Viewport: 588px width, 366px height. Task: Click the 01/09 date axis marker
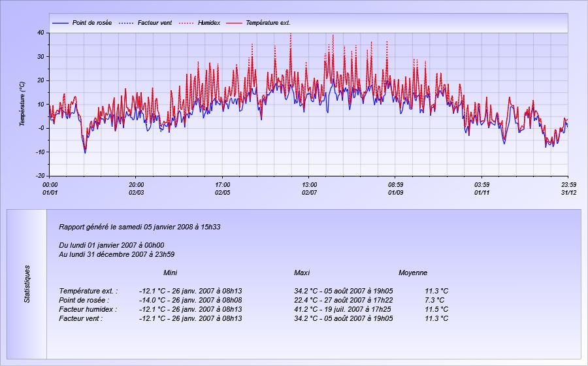point(396,193)
